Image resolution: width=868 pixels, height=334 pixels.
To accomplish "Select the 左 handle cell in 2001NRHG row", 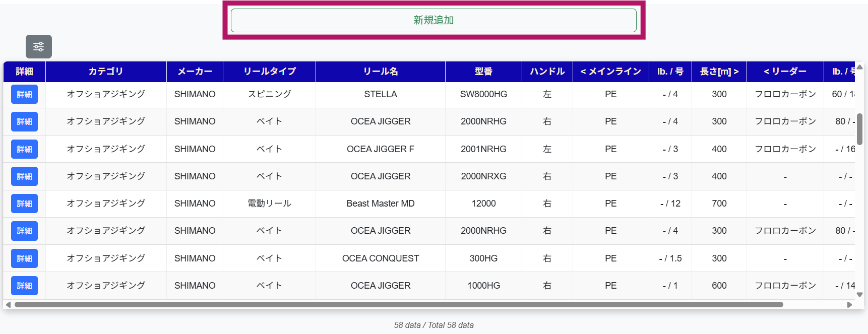I will point(547,149).
